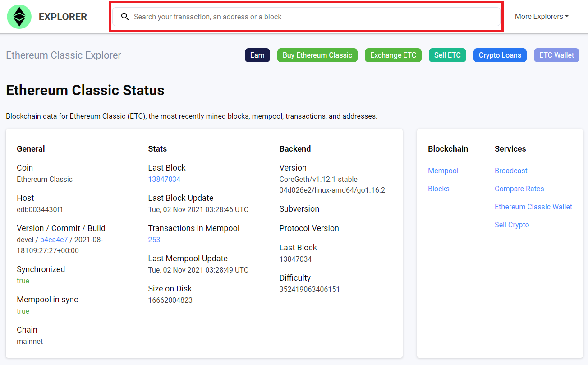Image resolution: width=588 pixels, height=365 pixels.
Task: Open the Mempool link under Blockchain
Action: pyautogui.click(x=443, y=171)
